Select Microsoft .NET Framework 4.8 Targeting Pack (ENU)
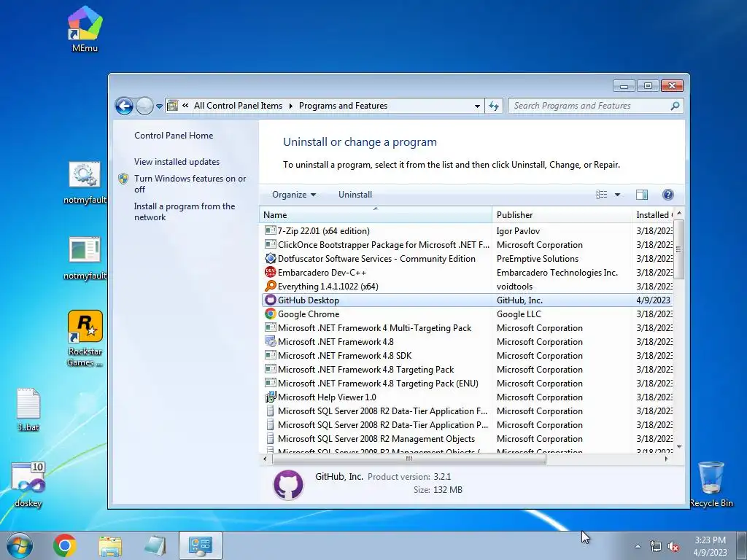 (467, 383)
